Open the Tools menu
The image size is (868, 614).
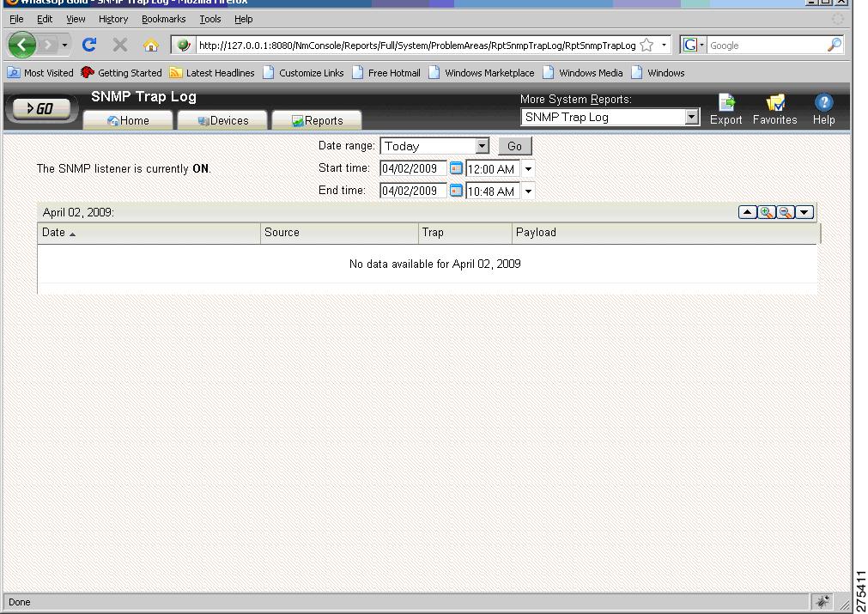tap(209, 19)
